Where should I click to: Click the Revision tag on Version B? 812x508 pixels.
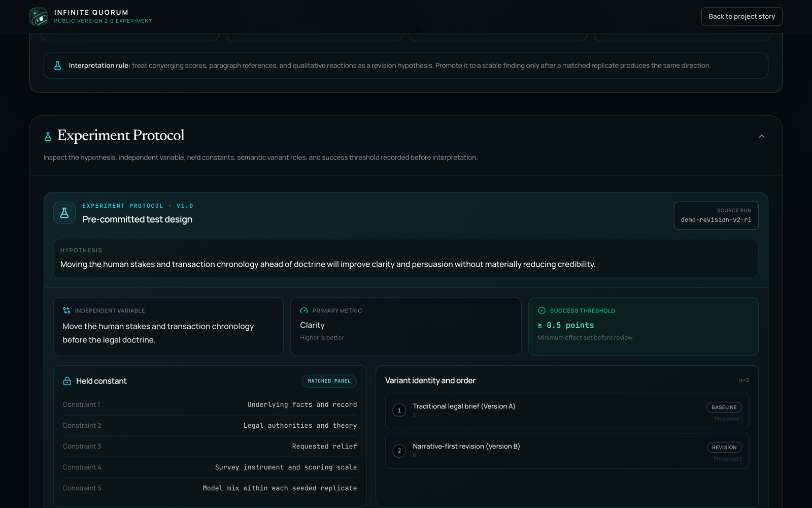tap(724, 448)
